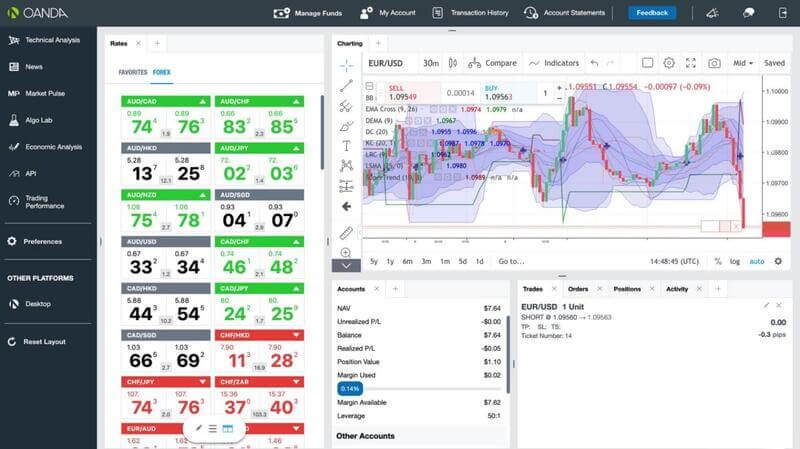Switch to the Orders tab
The image size is (800, 449).
coord(578,289)
